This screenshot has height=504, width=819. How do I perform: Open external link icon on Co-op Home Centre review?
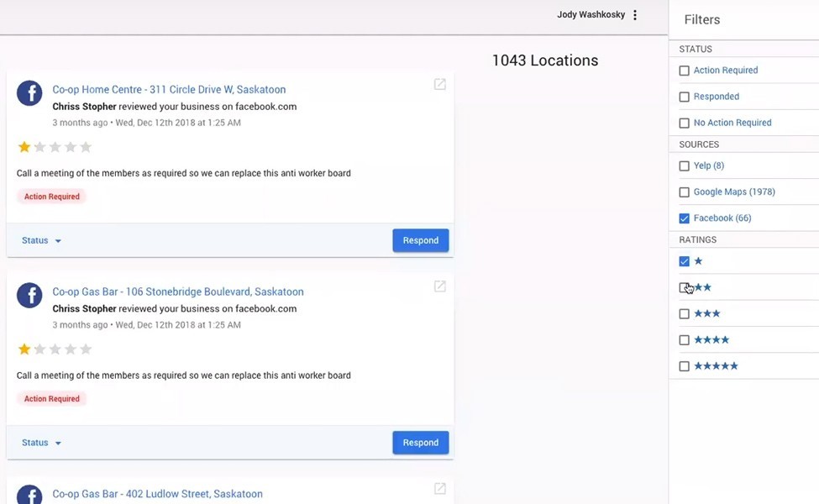[x=440, y=84]
